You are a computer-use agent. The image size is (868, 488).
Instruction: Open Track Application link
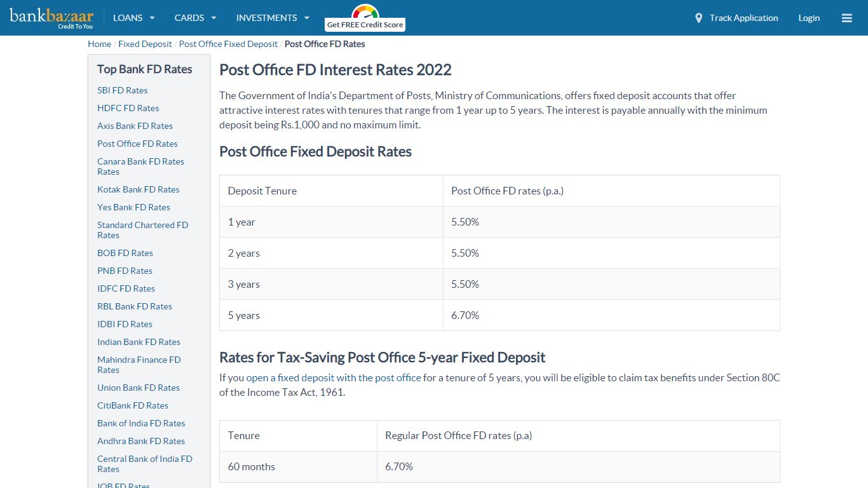743,18
